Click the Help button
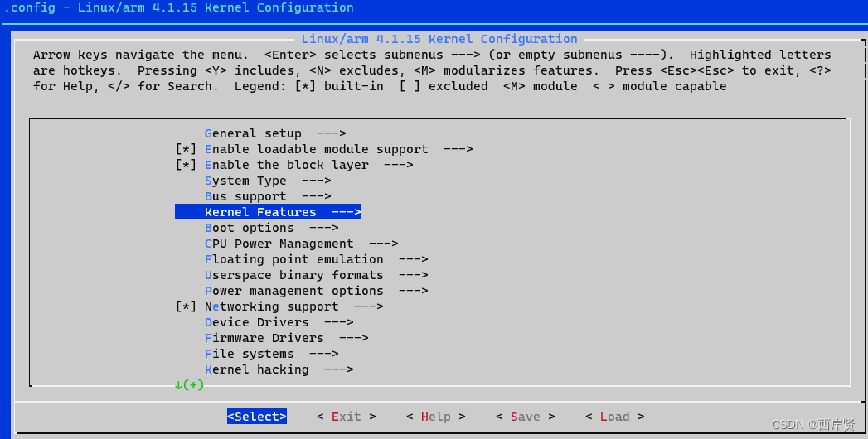This screenshot has width=868, height=439. point(436,417)
